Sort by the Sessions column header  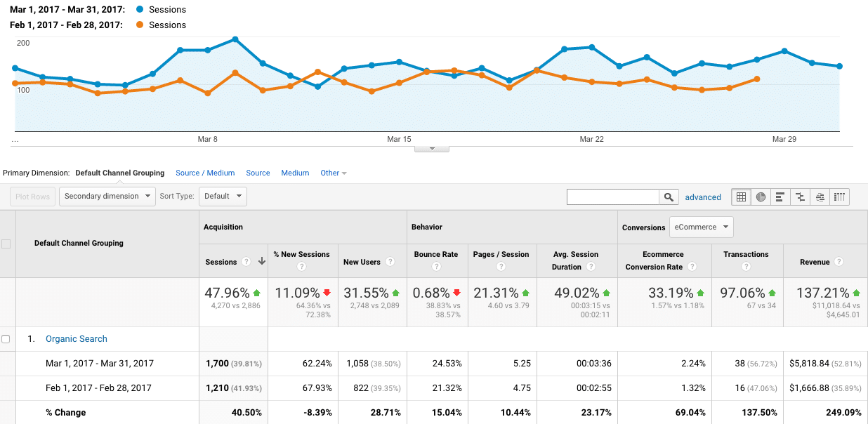click(x=221, y=262)
